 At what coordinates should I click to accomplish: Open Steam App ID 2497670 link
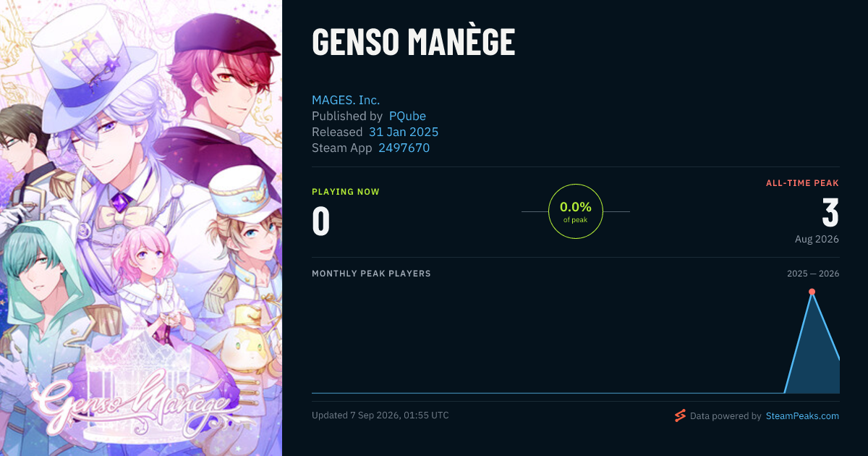[404, 148]
